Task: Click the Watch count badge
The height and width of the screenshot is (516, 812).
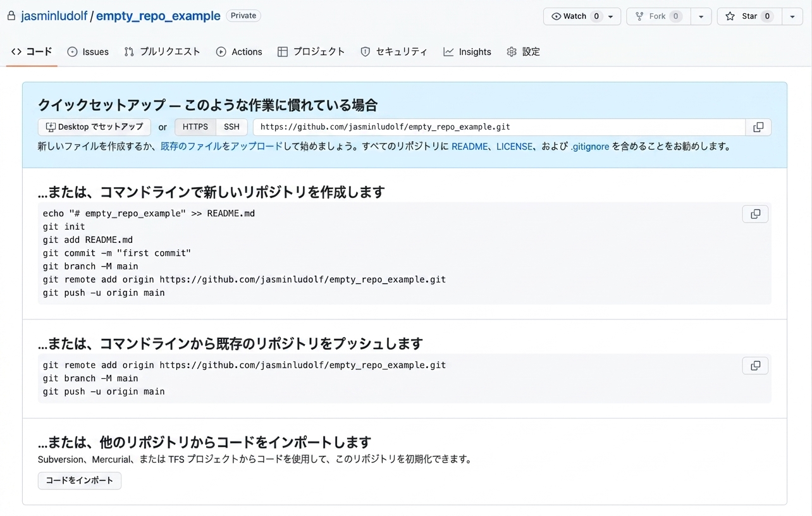Action: coord(596,16)
